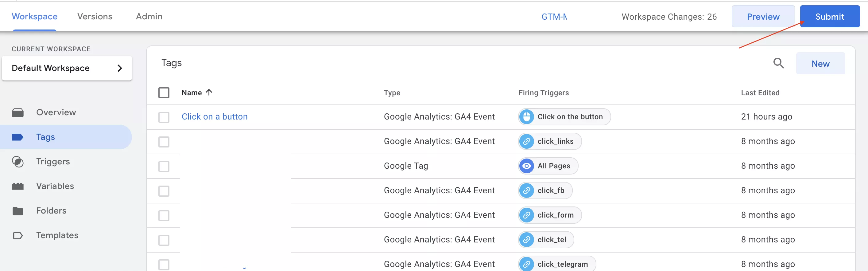Click the Folders icon in sidebar
This screenshot has height=271, width=868.
(17, 211)
